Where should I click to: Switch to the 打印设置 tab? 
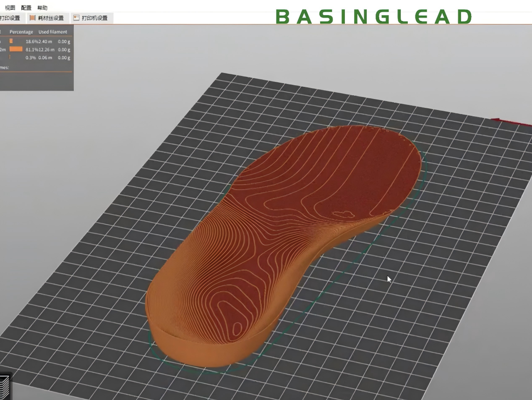10,18
